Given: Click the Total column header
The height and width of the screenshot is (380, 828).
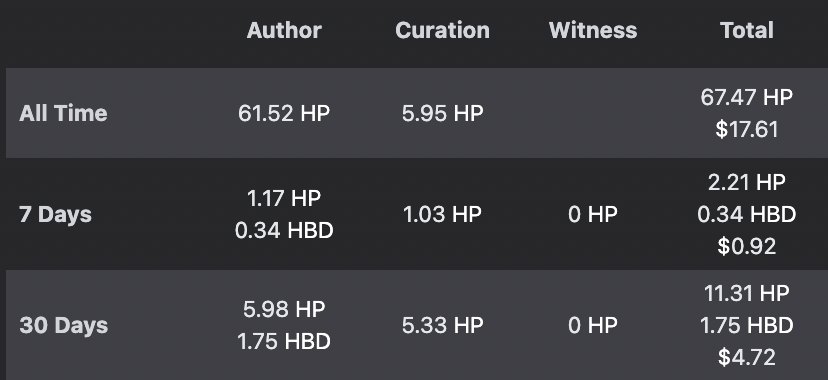Looking at the screenshot, I should coord(747,30).
